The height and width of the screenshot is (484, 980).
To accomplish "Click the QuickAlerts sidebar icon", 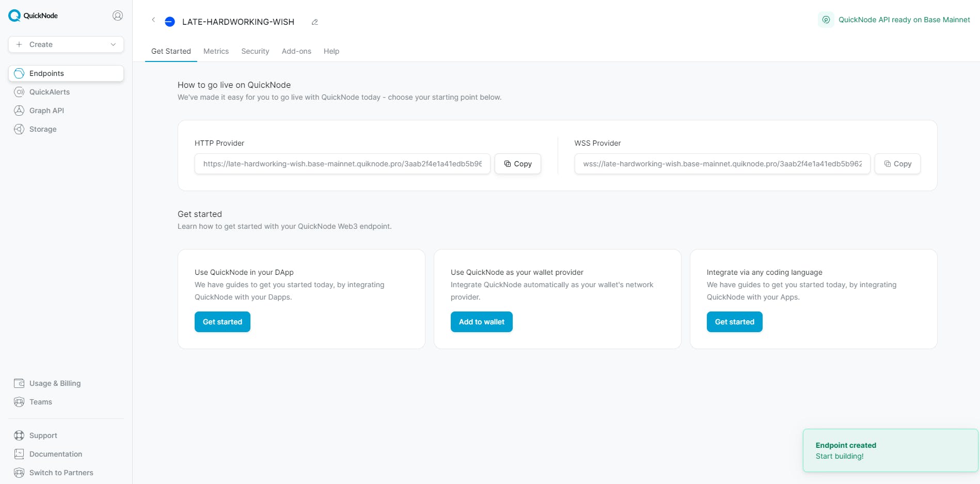I will tap(19, 92).
